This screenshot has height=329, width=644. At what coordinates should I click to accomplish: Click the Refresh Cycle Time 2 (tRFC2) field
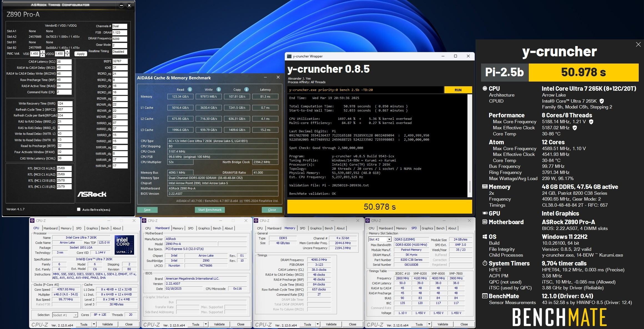pyautogui.click(x=65, y=110)
